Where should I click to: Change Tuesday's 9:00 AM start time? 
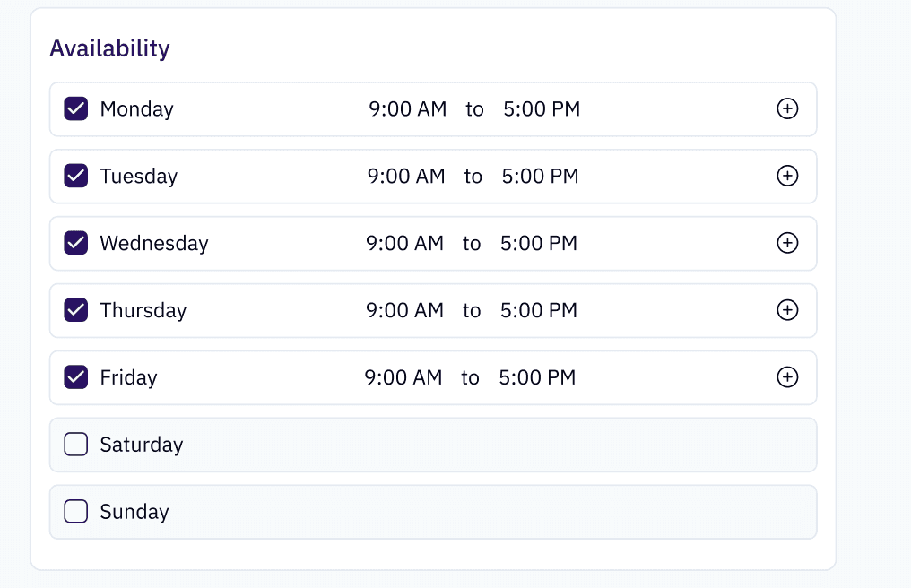pyautogui.click(x=406, y=176)
